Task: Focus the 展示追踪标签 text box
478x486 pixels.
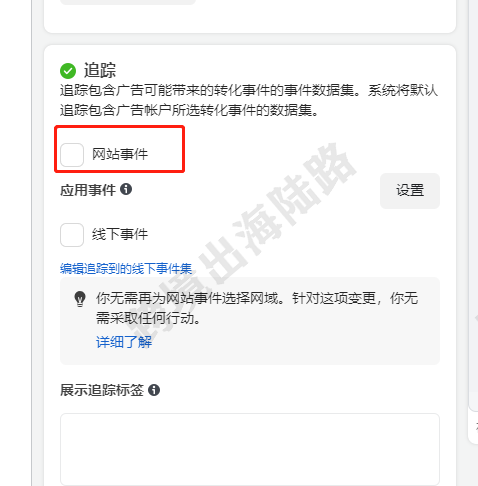Action: click(250, 449)
